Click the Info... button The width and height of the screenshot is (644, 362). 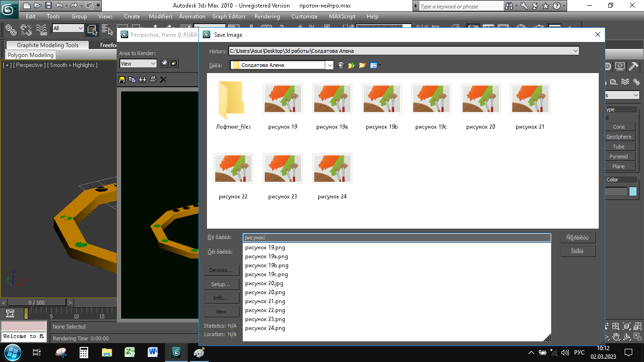click(x=221, y=298)
